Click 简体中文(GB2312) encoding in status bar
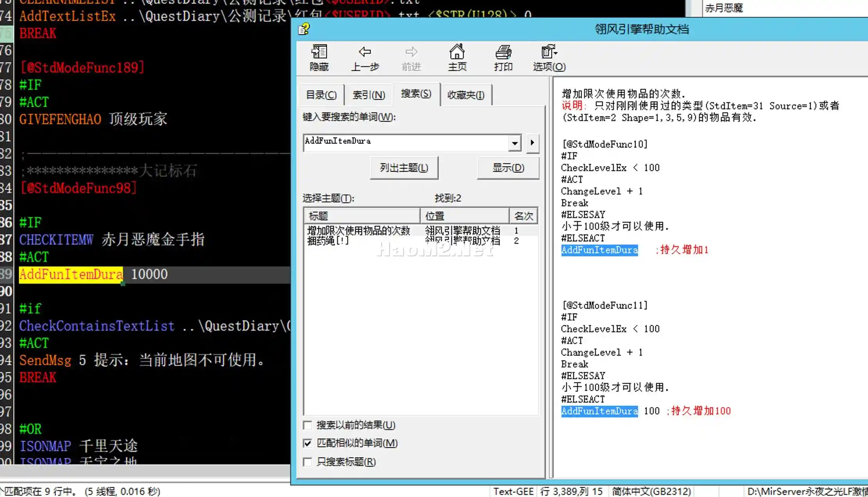The height and width of the screenshot is (497, 868). [651, 491]
